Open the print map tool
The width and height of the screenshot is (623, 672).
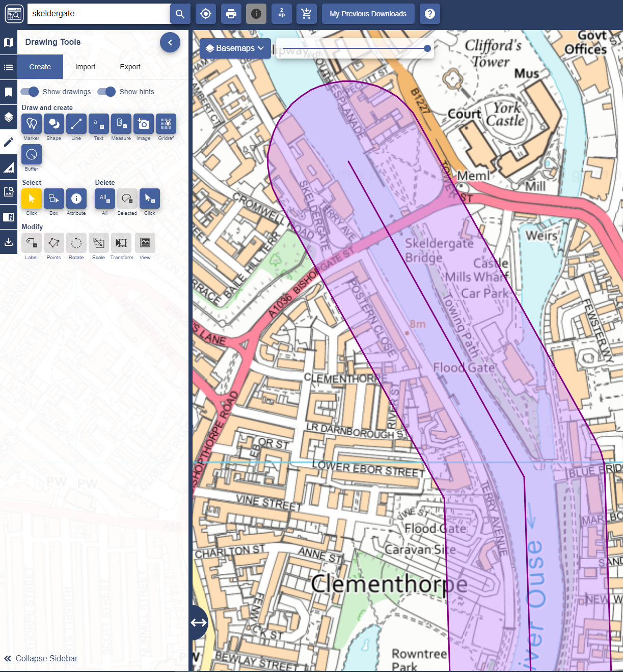tap(231, 14)
